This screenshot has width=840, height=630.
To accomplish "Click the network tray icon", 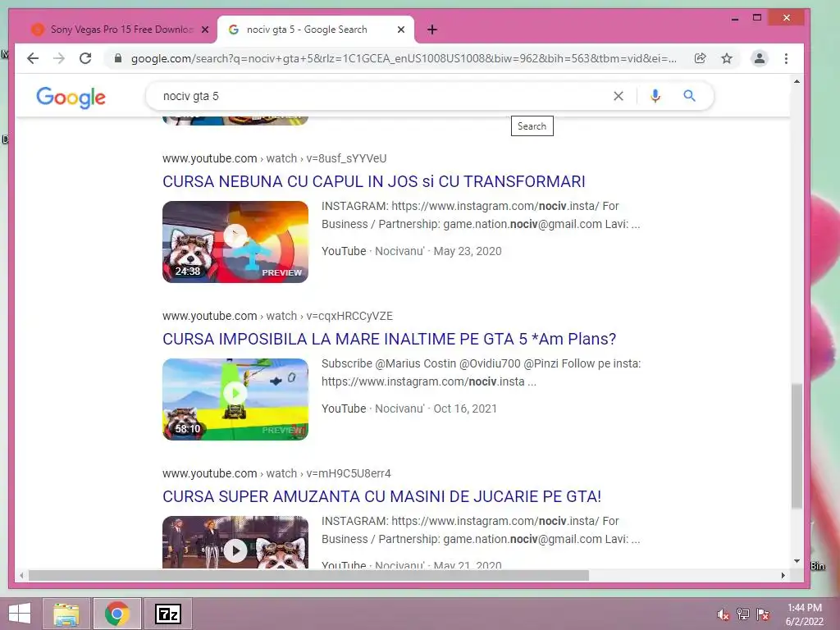I will (743, 614).
